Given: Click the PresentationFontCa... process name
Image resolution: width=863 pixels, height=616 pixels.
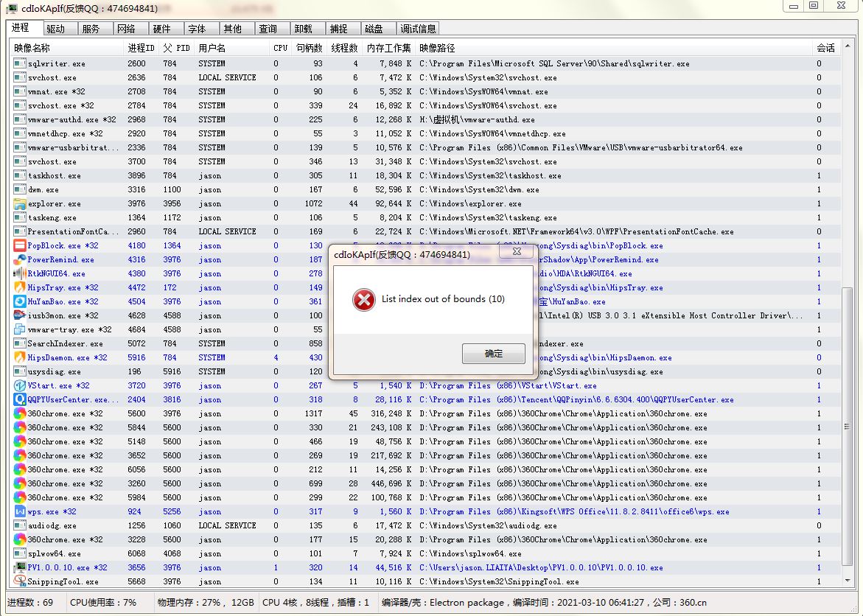Looking at the screenshot, I should click(x=73, y=231).
